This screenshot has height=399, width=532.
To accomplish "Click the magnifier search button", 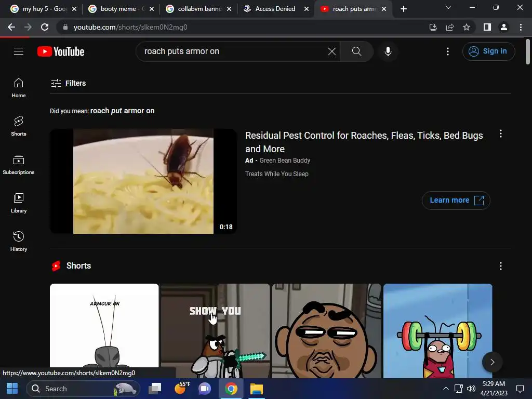I will pyautogui.click(x=356, y=51).
